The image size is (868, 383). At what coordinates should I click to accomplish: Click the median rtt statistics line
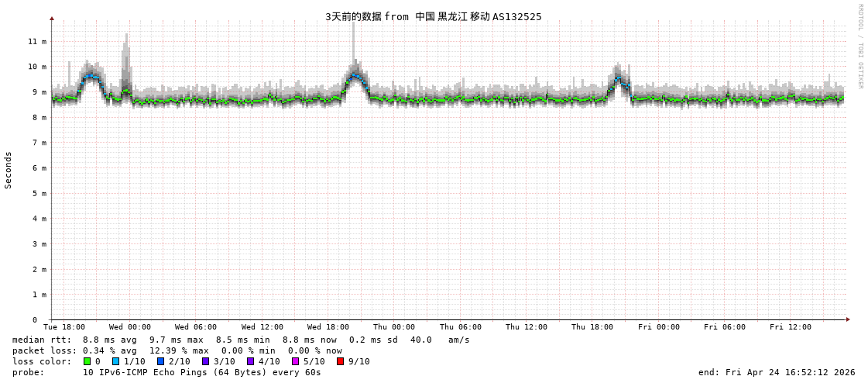(241, 340)
